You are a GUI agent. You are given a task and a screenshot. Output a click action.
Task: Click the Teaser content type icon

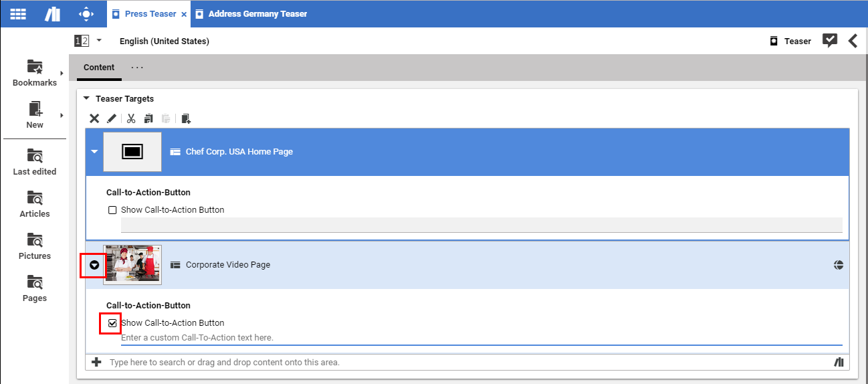[774, 41]
